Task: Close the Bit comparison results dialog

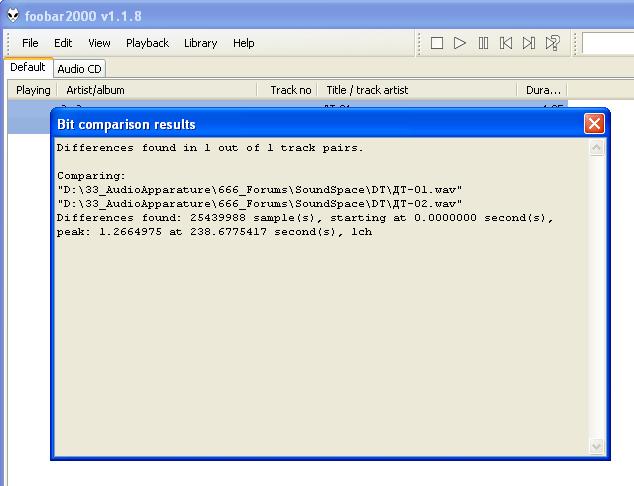Action: point(594,123)
